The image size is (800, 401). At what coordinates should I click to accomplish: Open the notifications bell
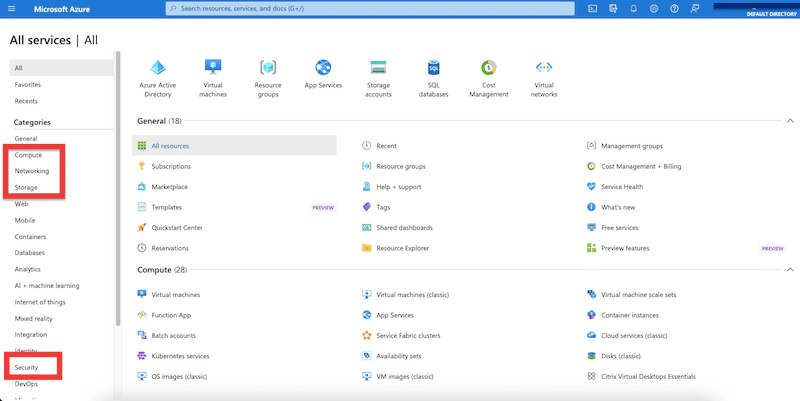point(634,9)
